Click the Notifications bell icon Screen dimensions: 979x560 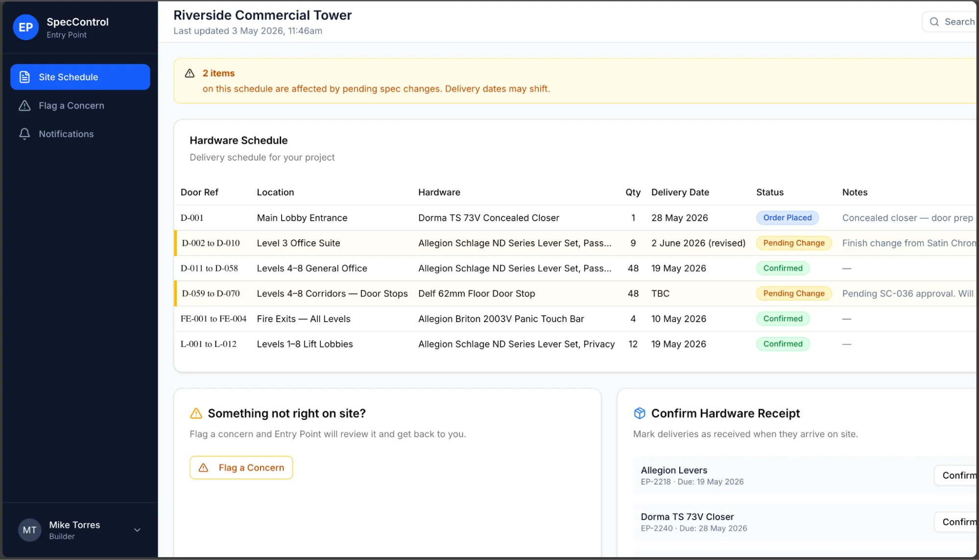(24, 134)
